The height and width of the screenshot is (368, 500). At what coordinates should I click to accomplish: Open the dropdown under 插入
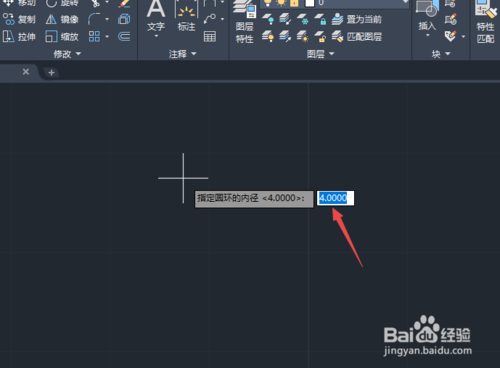coord(428,35)
